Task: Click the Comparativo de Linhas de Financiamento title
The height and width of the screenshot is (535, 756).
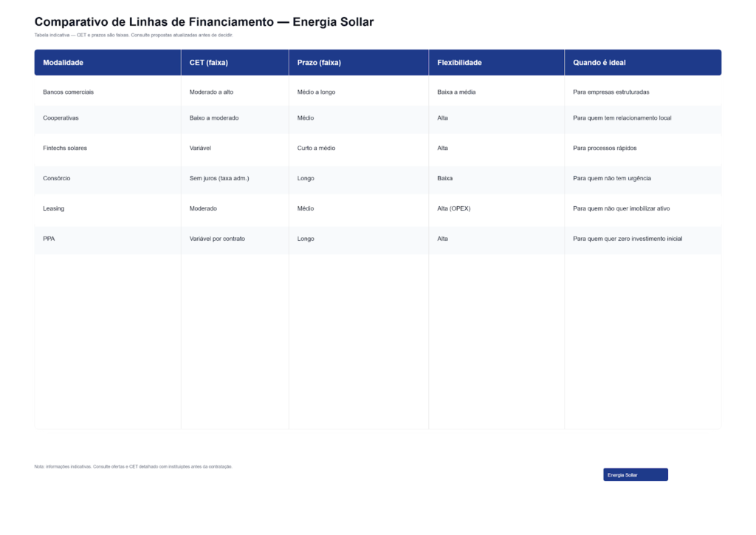Action: 204,22
